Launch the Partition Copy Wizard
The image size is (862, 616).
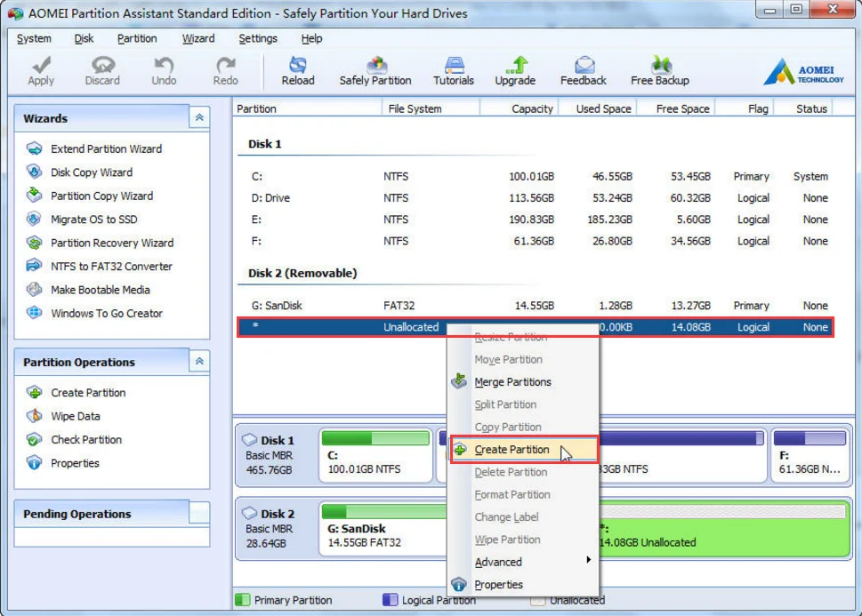click(101, 196)
